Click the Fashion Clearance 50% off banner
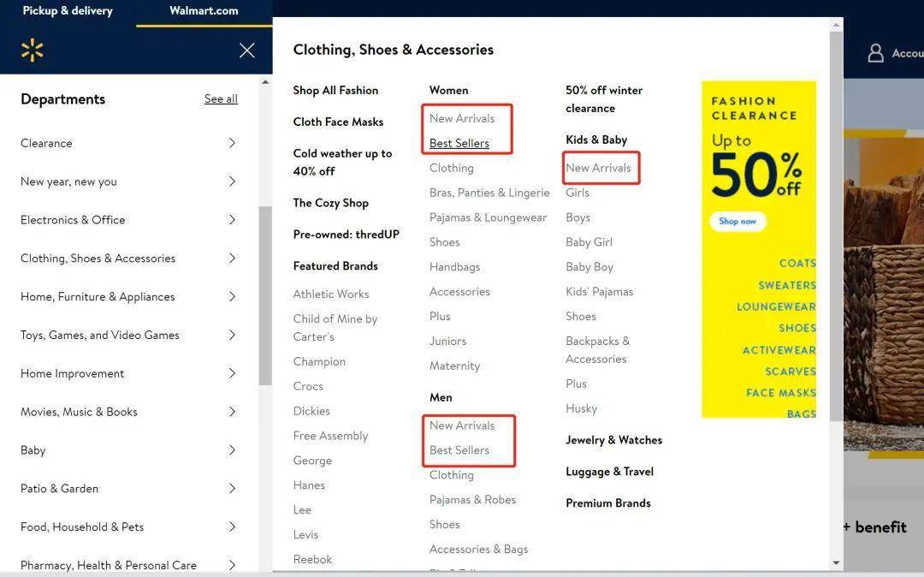 pyautogui.click(x=758, y=249)
